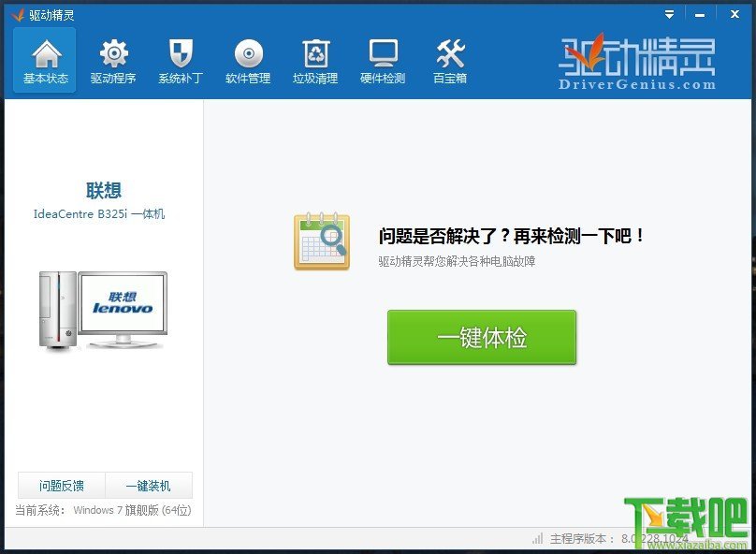Launch Junk Cleanup (垃圾清理) trash icon
The image size is (756, 554).
tap(315, 58)
